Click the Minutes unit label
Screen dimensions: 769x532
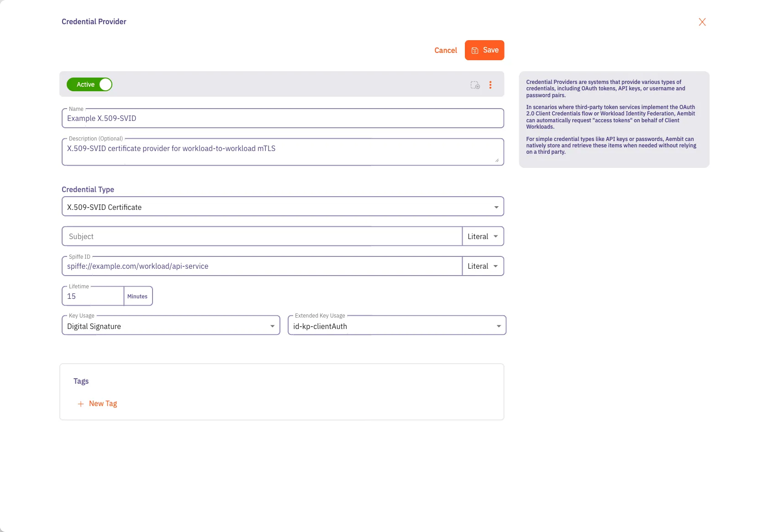(x=137, y=296)
